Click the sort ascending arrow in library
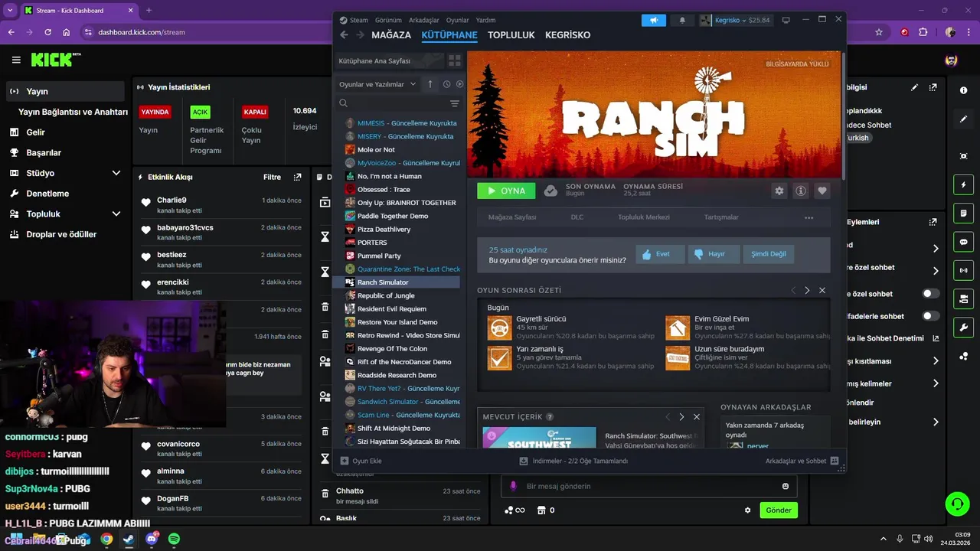 (430, 84)
